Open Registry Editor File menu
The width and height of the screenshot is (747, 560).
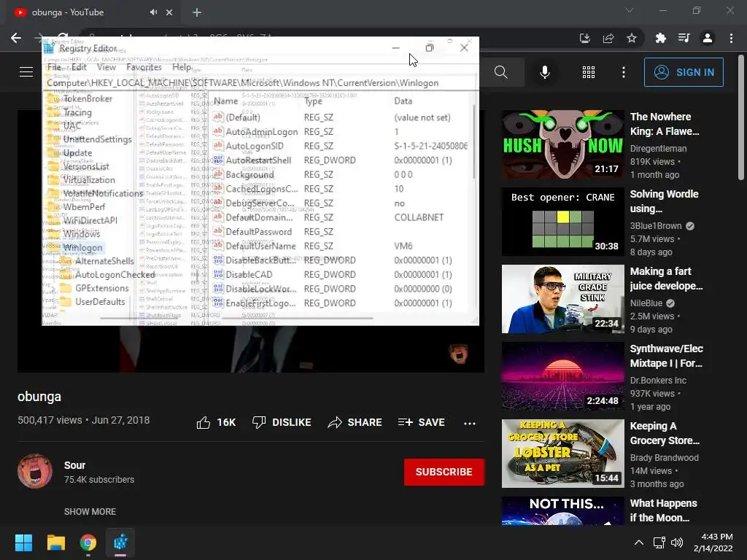pos(54,67)
